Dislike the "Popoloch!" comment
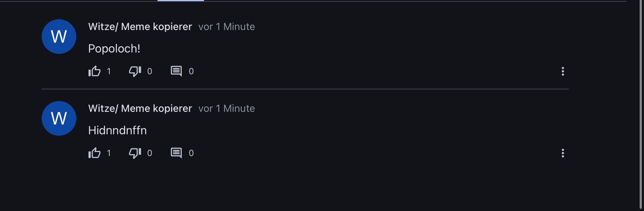644x211 pixels. (x=135, y=71)
